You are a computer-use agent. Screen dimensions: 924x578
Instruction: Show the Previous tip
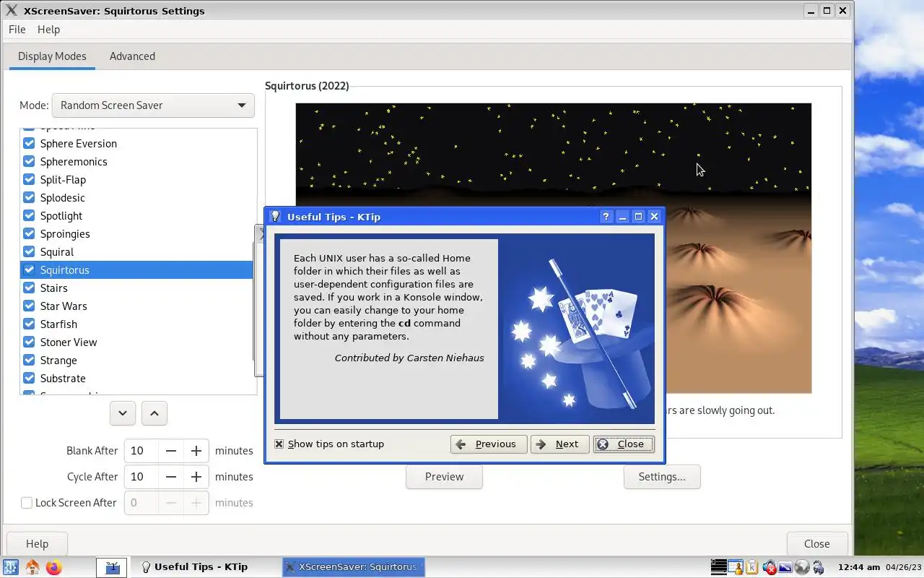[489, 444]
